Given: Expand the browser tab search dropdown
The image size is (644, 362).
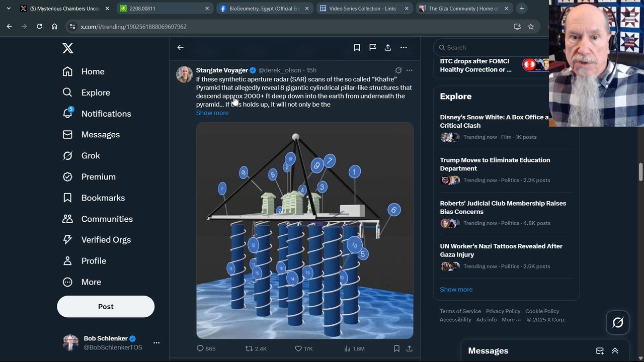Looking at the screenshot, I should coord(9,9).
